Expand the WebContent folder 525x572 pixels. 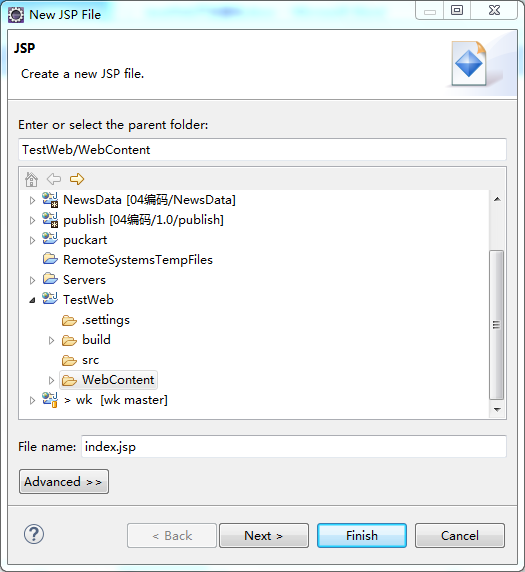click(x=51, y=380)
